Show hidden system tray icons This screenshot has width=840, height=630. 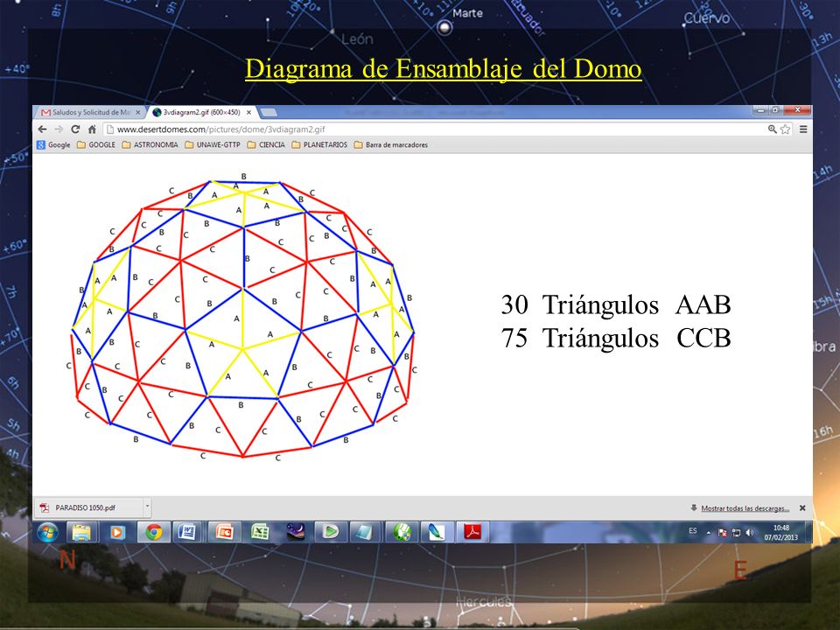pos(709,533)
